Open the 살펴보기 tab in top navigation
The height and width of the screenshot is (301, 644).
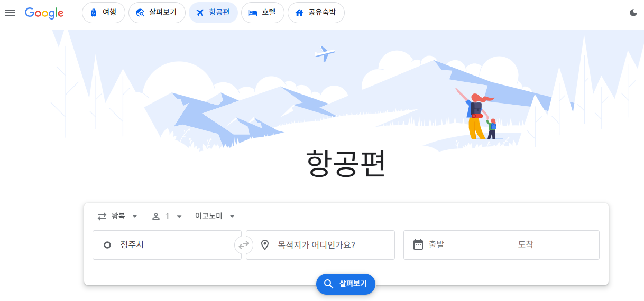pyautogui.click(x=157, y=13)
